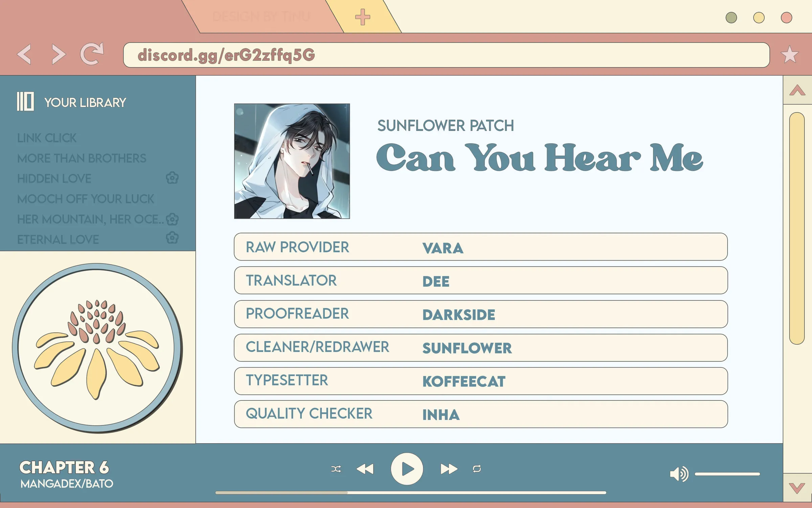The image size is (812, 508).
Task: Click the browser back arrow
Action: point(24,54)
